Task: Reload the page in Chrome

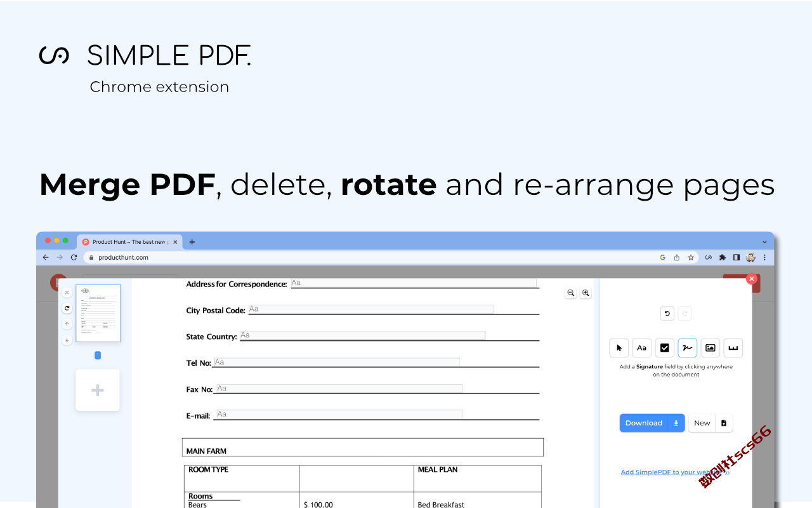Action: 74,257
